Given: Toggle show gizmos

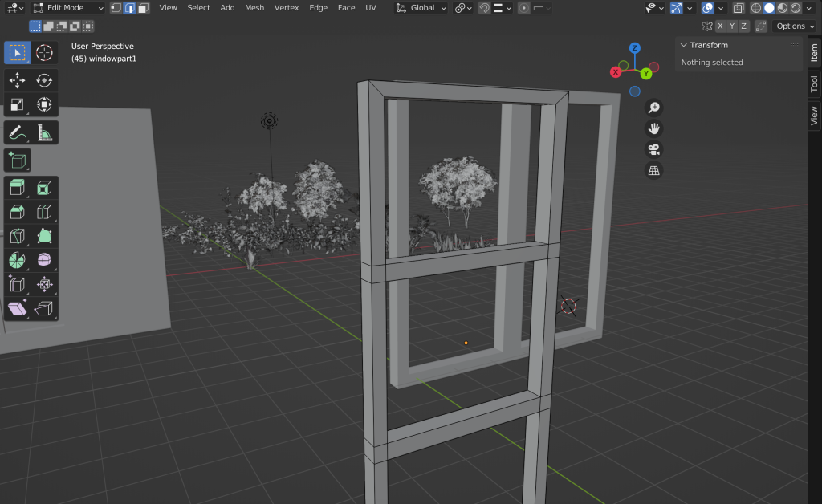Looking at the screenshot, I should pyautogui.click(x=677, y=8).
